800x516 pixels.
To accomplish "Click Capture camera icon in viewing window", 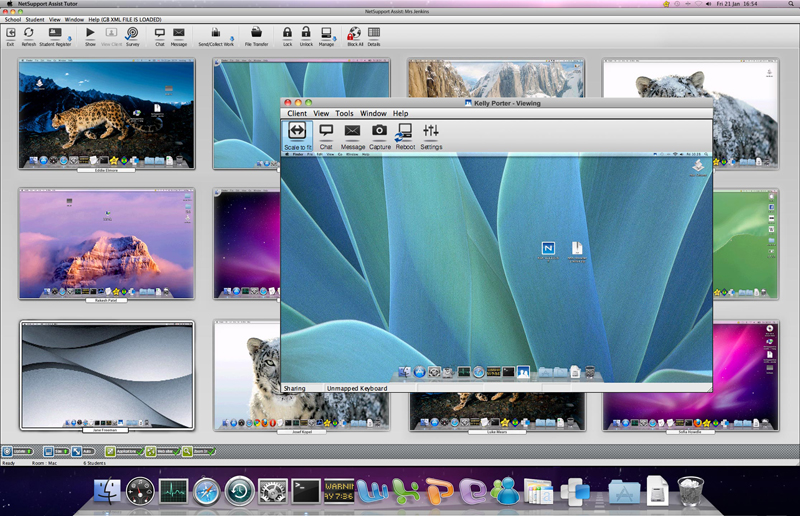I will pos(380,132).
